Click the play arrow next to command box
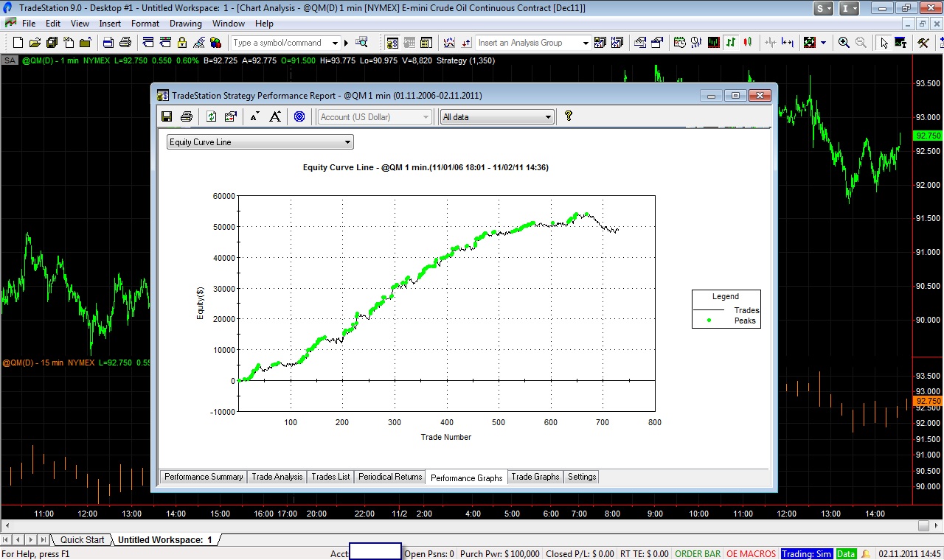Viewport: 944px width, 560px height. (x=346, y=43)
